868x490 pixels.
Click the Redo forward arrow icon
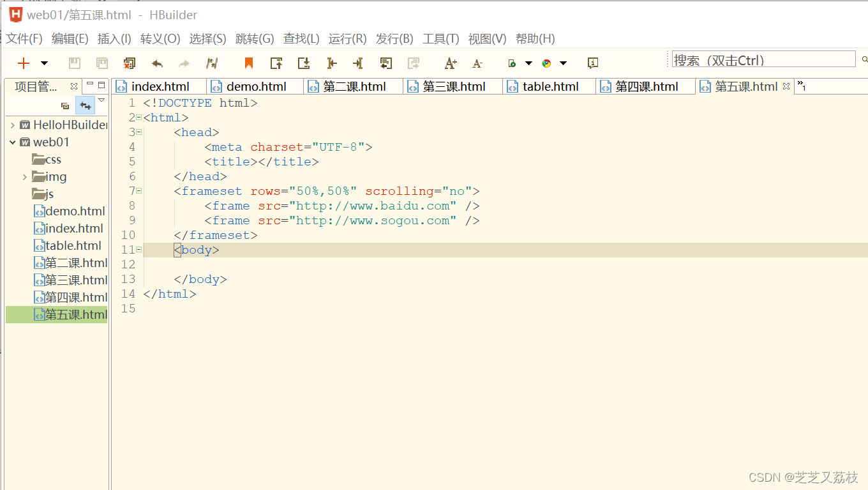pos(184,63)
